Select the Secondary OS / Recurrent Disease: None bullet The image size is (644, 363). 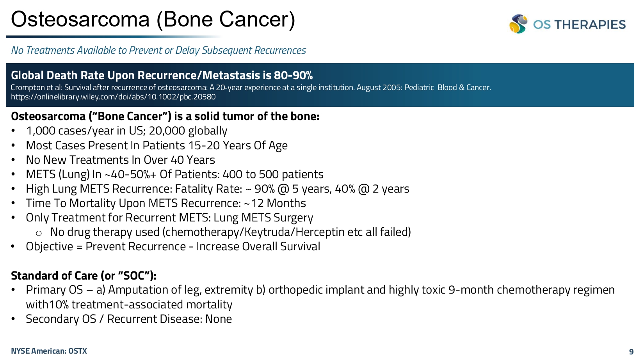(129, 319)
